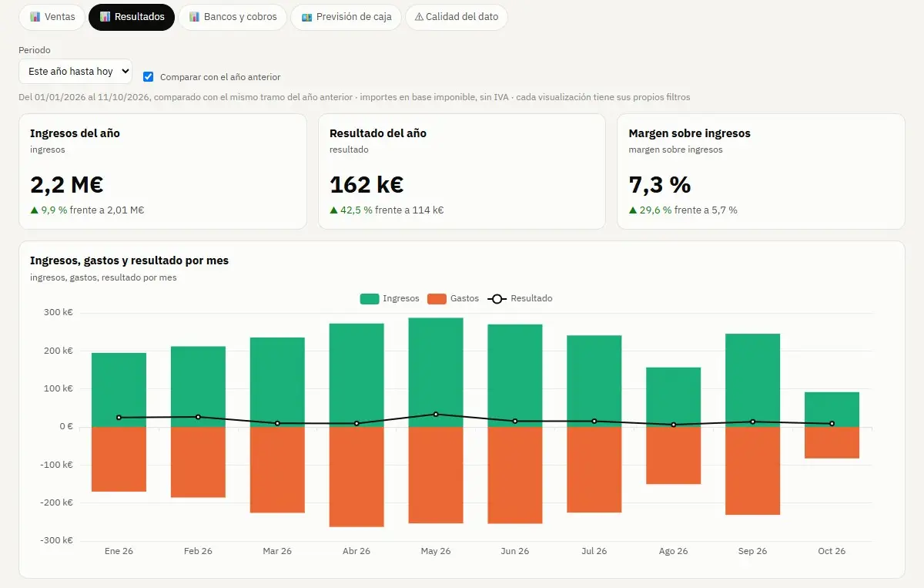924x588 pixels.
Task: Open the 'Ingresos del año' card
Action: 162,172
